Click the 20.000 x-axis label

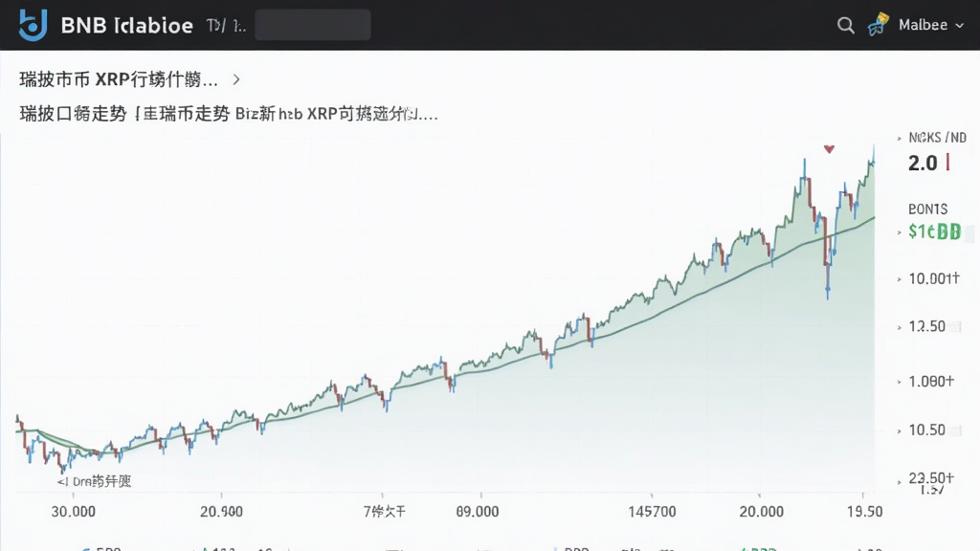coord(761,512)
